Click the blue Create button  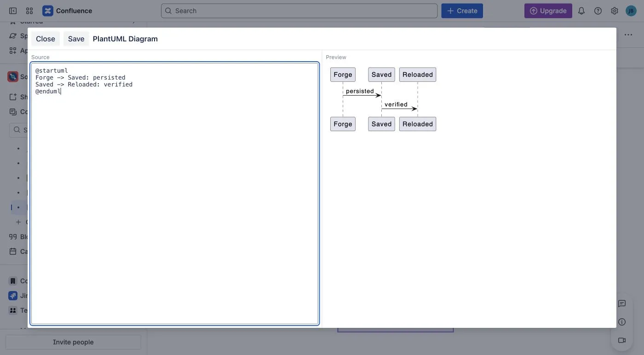coord(462,11)
